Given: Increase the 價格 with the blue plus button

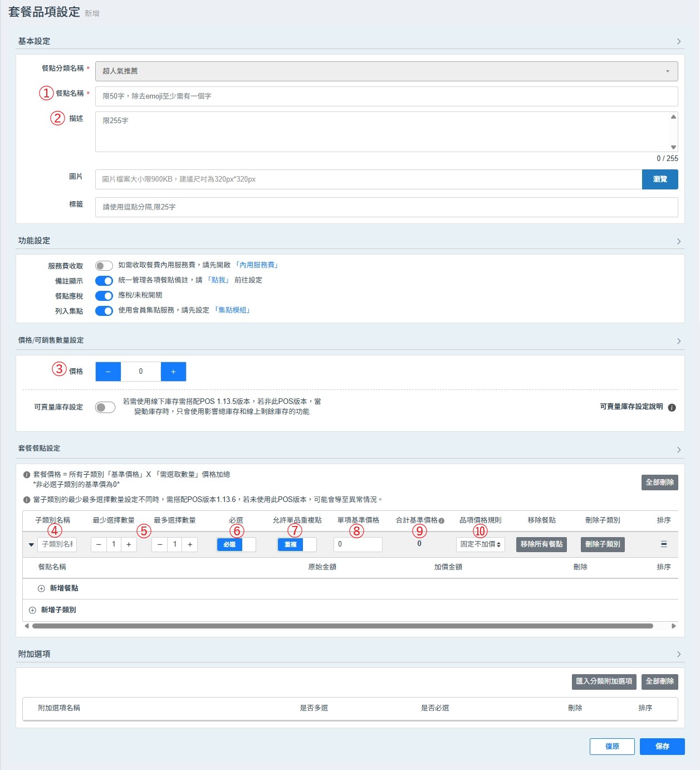Looking at the screenshot, I should click(173, 372).
